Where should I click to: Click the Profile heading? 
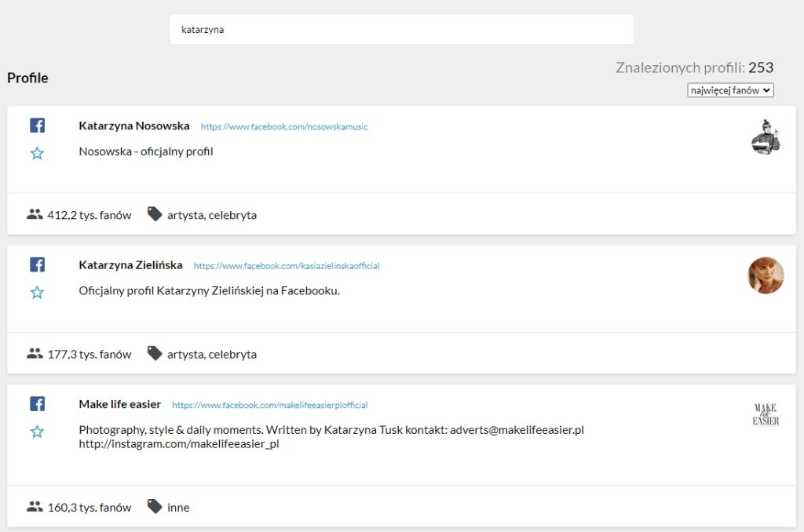tap(27, 78)
